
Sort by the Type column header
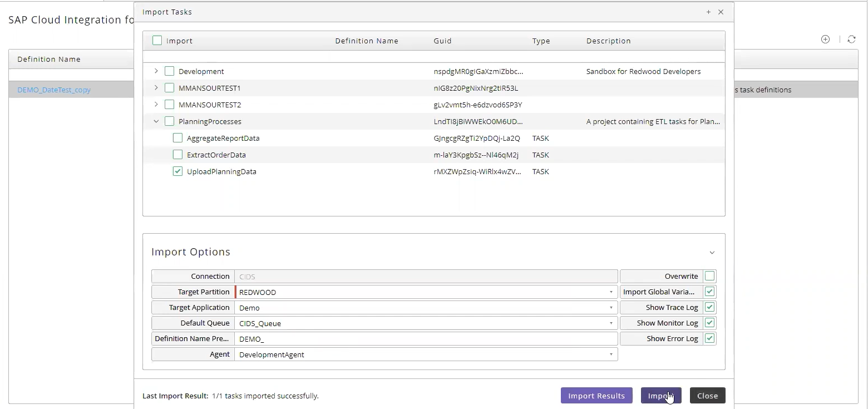point(541,41)
